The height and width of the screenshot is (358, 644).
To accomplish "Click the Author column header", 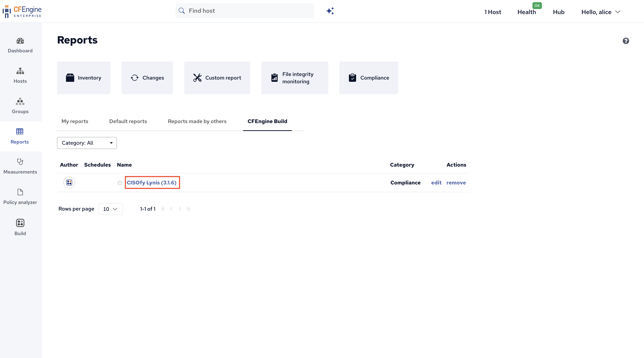I will [69, 165].
